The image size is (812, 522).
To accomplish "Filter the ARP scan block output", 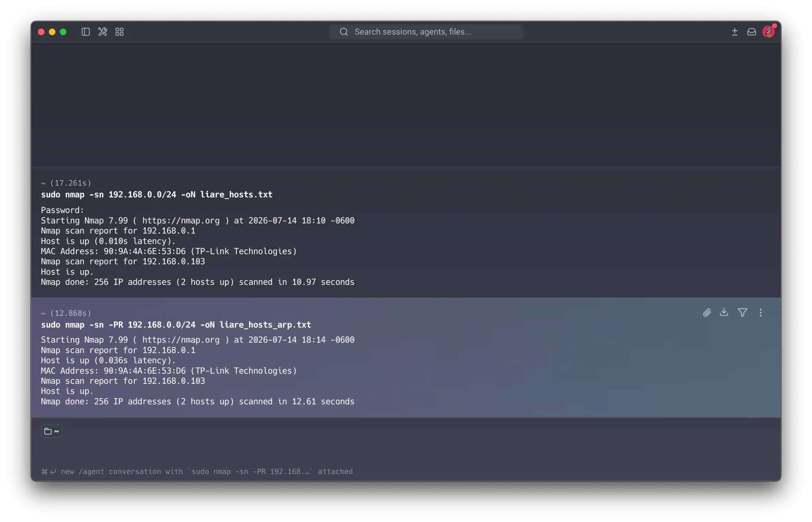I will point(743,313).
